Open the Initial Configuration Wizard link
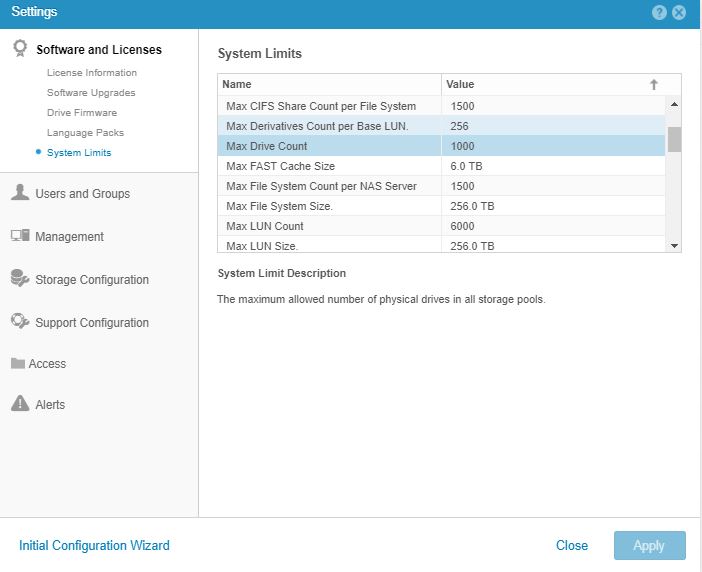The width and height of the screenshot is (702, 572). pyautogui.click(x=94, y=545)
